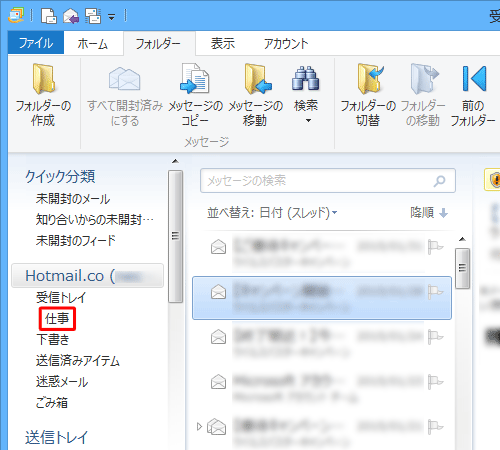Click すべて開封済みにする icon
The width and height of the screenshot is (500, 450).
click(125, 80)
